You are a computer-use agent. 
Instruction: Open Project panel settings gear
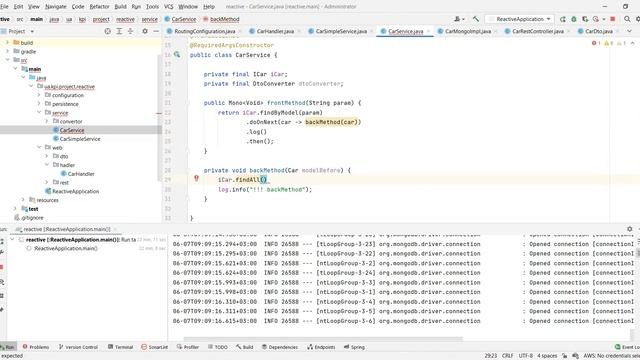tap(144, 31)
